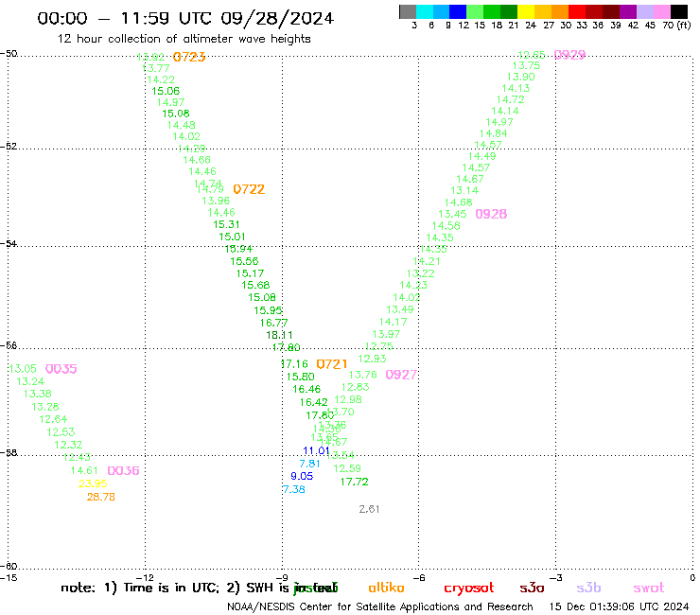The image size is (700, 615).
Task: Click the 15.56 wave height value
Action: click(244, 261)
